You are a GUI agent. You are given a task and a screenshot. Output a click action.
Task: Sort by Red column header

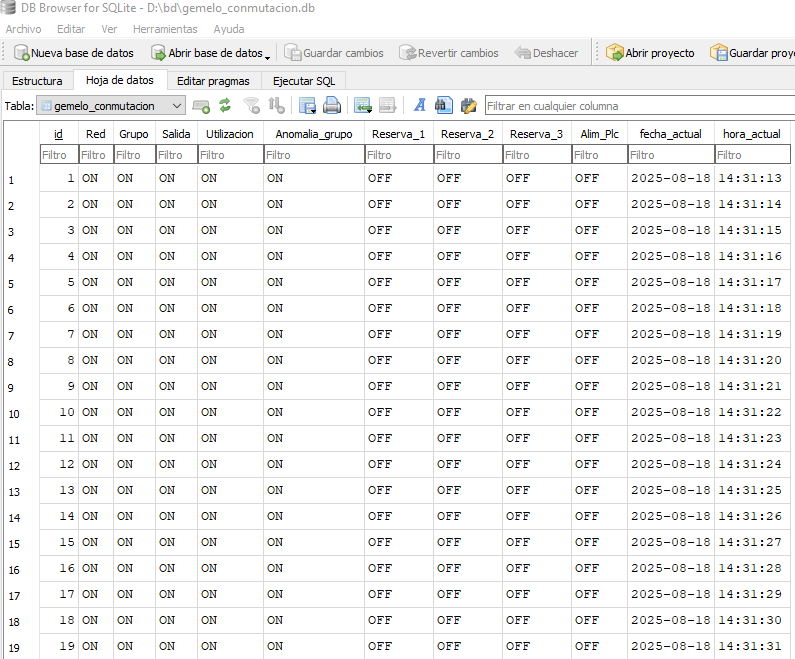(x=96, y=134)
